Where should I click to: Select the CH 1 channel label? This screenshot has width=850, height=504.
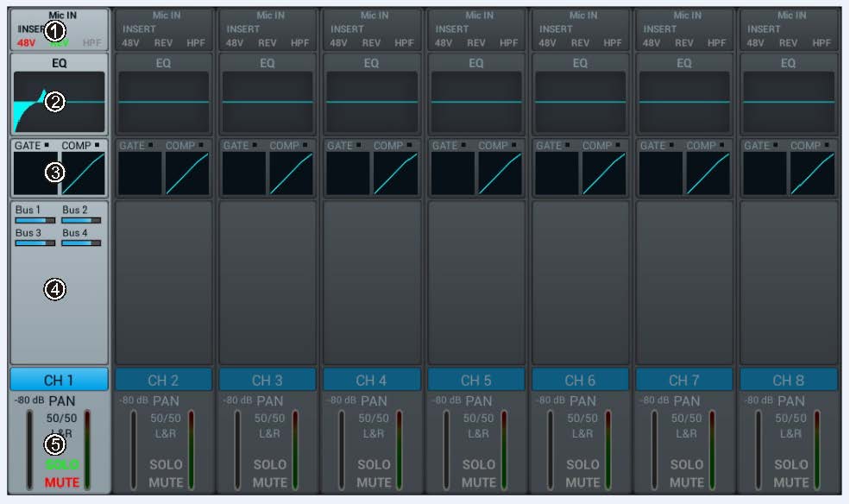[x=59, y=380]
